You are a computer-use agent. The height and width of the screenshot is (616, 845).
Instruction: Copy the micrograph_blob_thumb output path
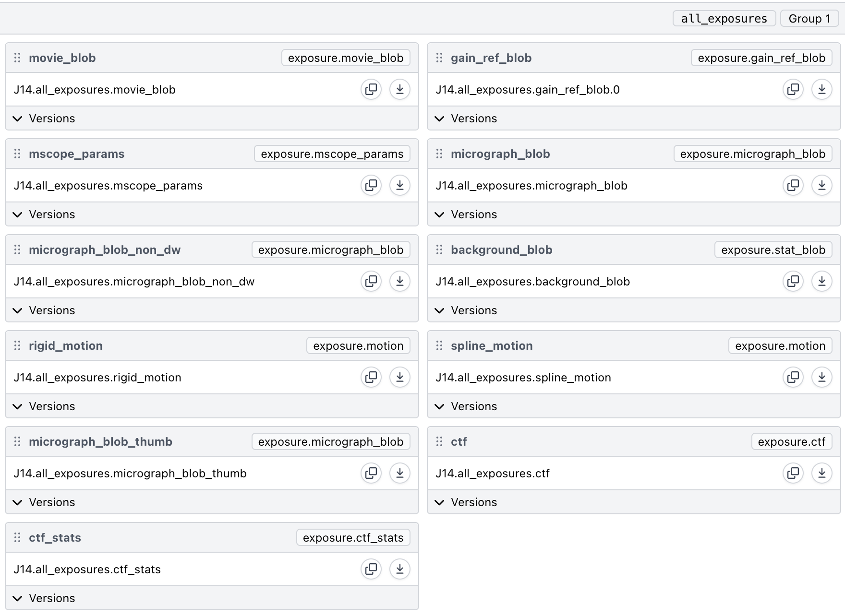(371, 473)
